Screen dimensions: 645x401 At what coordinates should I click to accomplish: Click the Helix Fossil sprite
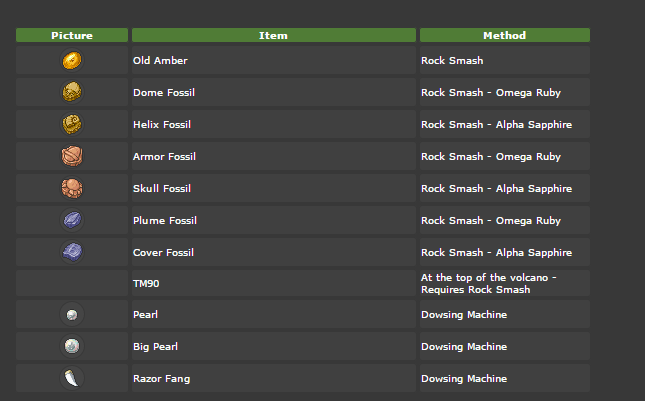pos(72,124)
